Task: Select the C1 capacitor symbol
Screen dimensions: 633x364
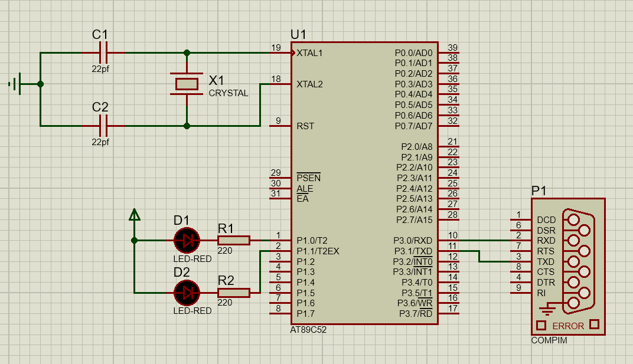Action: (x=103, y=53)
